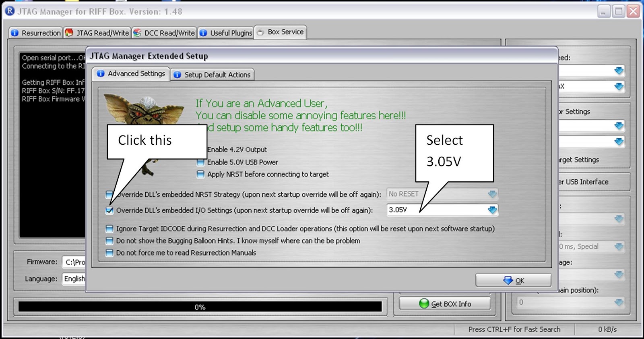
Task: Check Do not force me to read Manuals
Action: (109, 253)
